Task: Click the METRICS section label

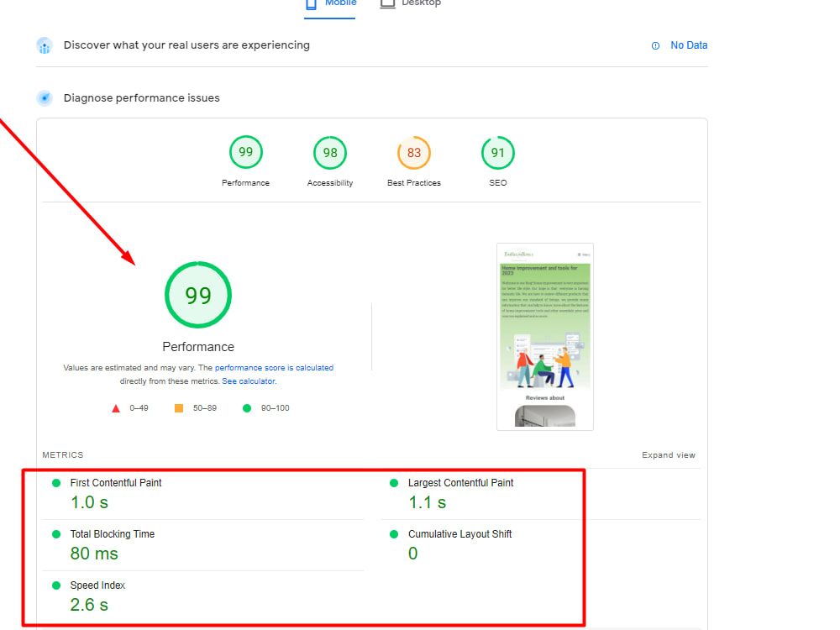Action: tap(63, 454)
